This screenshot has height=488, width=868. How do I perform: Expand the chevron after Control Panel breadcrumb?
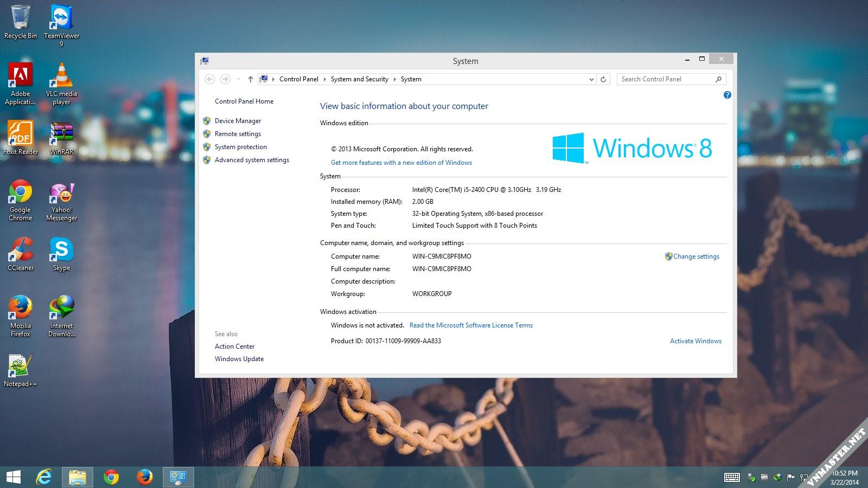(325, 79)
